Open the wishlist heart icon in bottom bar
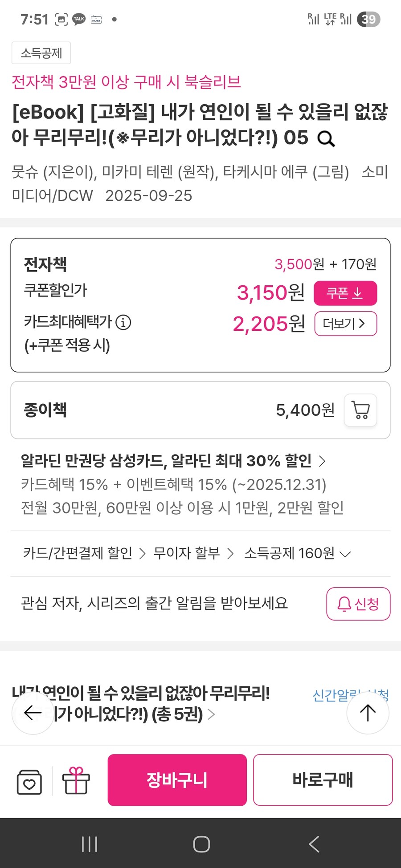401x868 pixels. (x=29, y=782)
